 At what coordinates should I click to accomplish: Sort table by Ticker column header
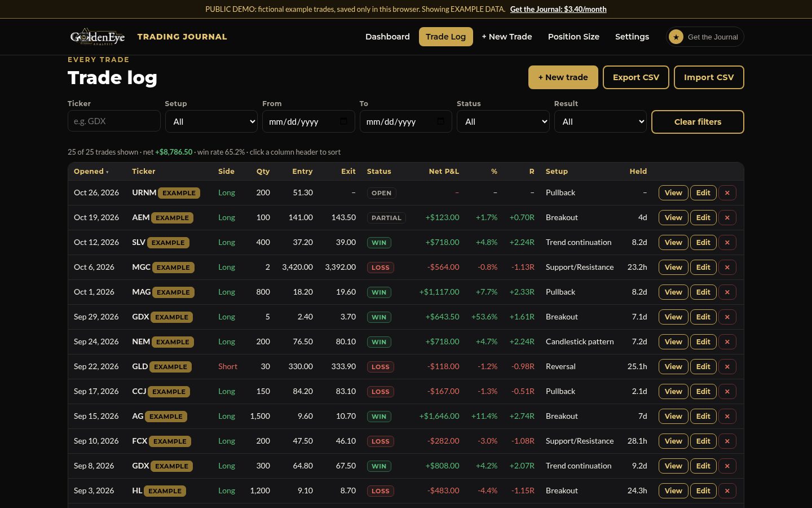144,171
